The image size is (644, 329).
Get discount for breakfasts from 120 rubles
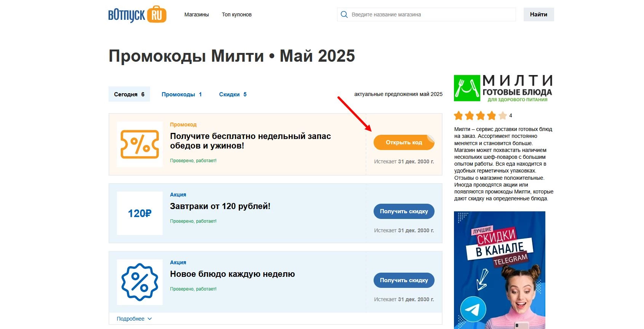pos(404,211)
